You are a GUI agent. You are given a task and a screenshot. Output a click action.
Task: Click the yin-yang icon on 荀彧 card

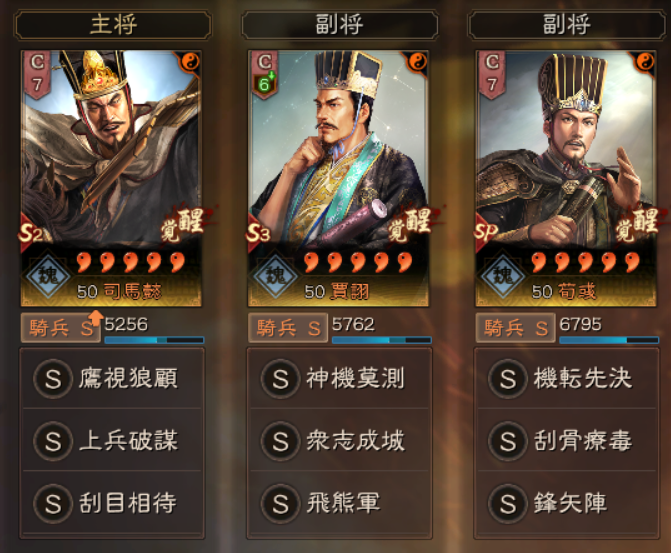point(644,62)
